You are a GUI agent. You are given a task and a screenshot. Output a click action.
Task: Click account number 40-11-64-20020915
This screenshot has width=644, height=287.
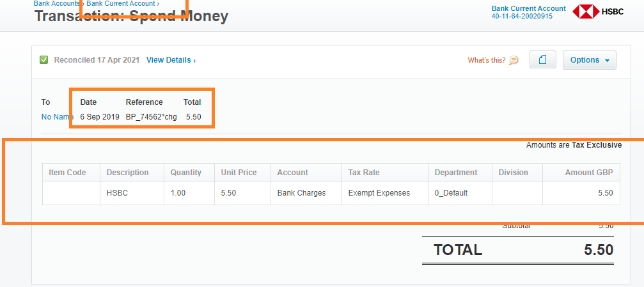pos(522,17)
